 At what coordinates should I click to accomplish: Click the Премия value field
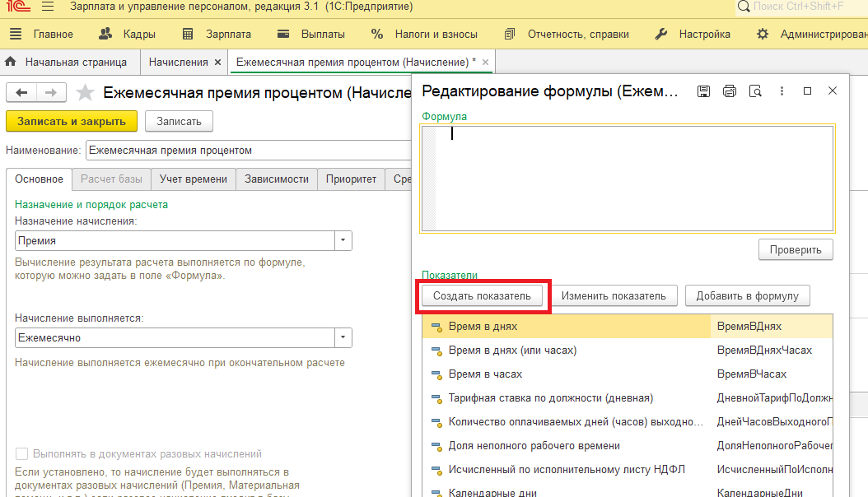click(175, 240)
